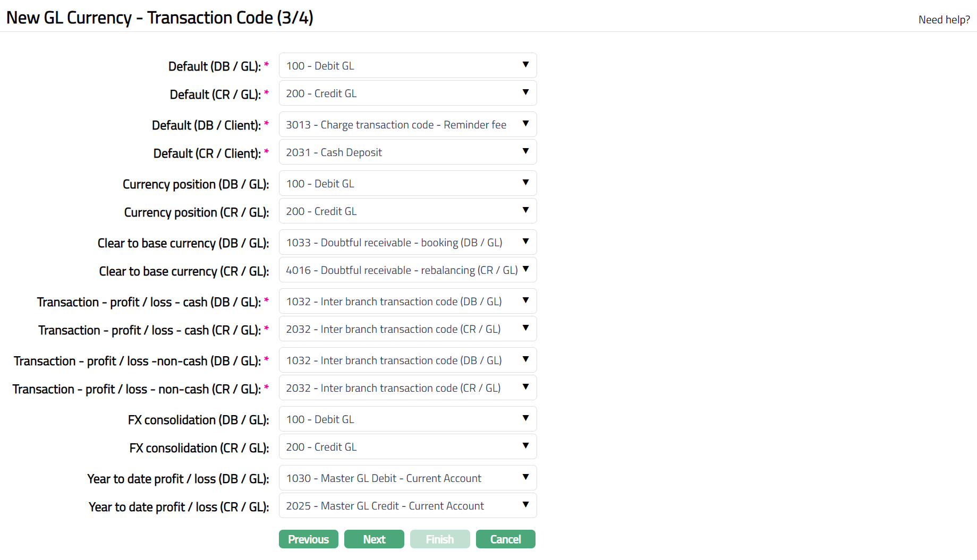Open Transaction profit/loss cash (DB / GL) dropdown
Screen dimensions: 977x560
407,301
